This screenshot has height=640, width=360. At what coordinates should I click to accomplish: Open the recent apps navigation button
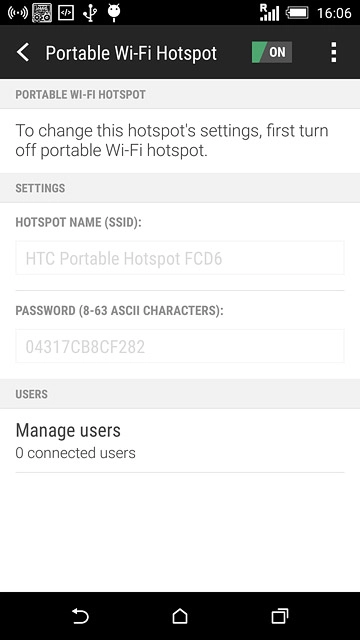(280, 616)
